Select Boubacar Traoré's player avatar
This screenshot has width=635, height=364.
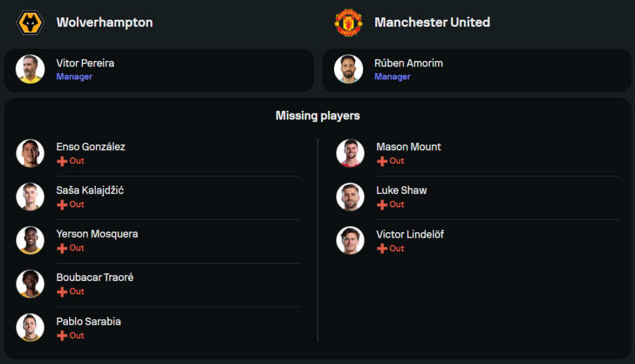tap(30, 284)
